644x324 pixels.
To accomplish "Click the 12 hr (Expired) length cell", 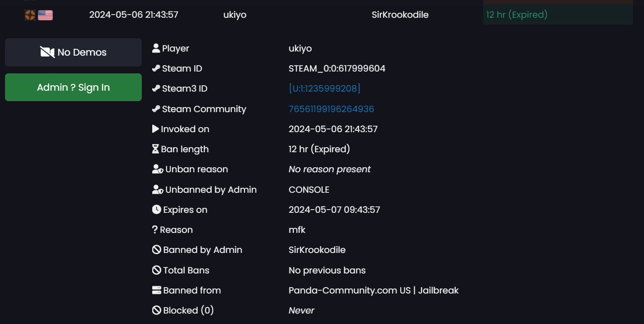I will (516, 15).
